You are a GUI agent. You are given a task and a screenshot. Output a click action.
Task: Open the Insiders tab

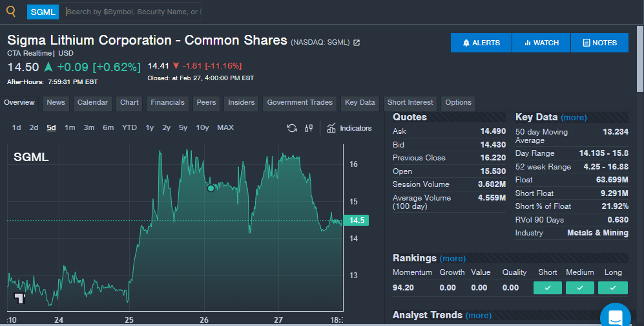tap(242, 103)
